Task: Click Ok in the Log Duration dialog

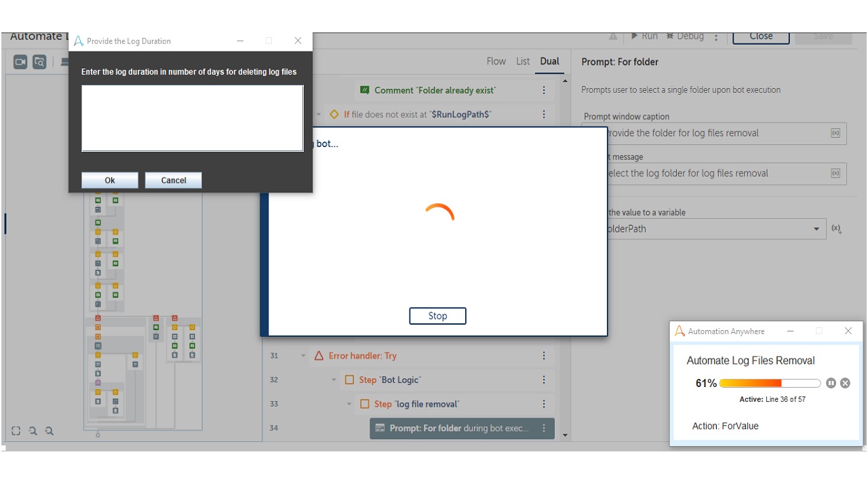Action: 110,180
